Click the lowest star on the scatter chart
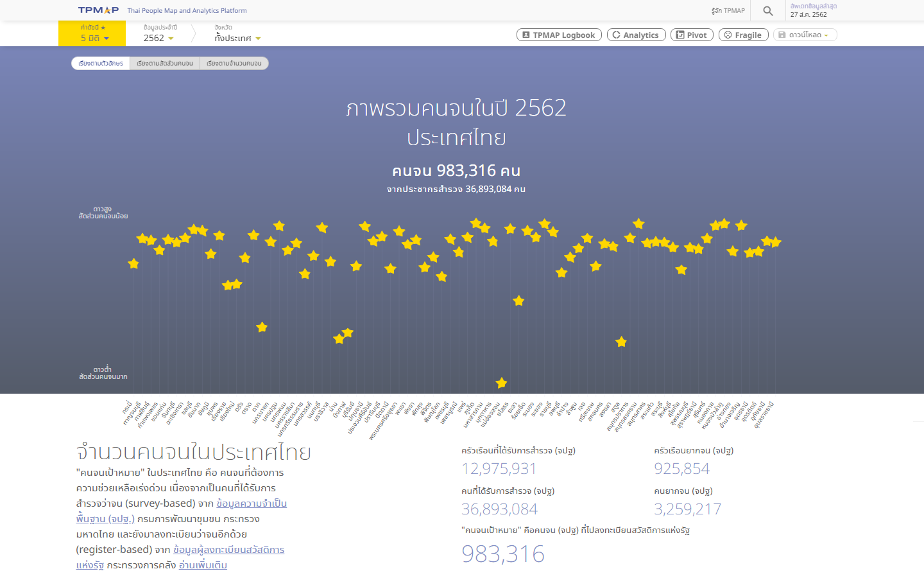The height and width of the screenshot is (578, 924). [501, 381]
